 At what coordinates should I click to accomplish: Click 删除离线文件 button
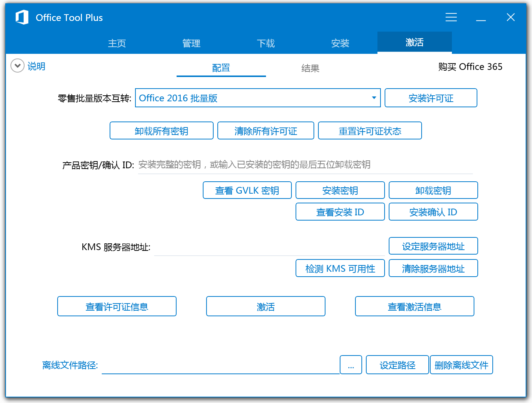(x=461, y=365)
